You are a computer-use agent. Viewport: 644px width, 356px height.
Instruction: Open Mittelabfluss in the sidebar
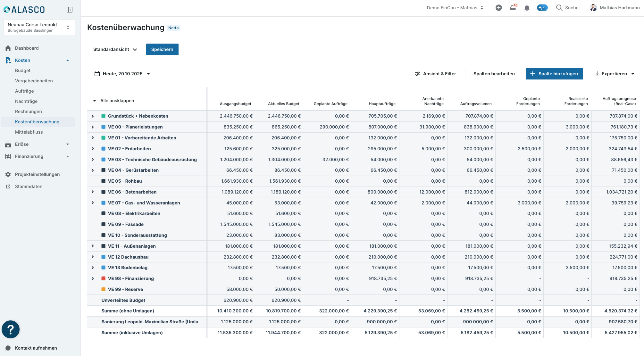29,132
